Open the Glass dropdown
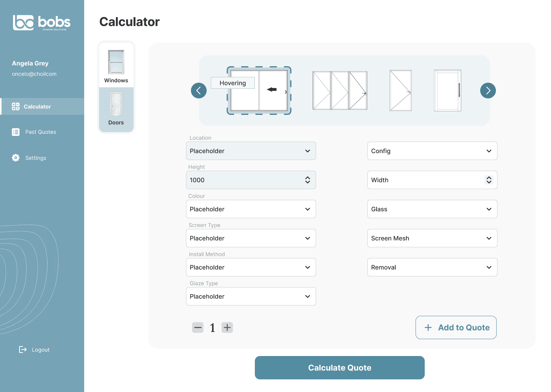This screenshot has height=392, width=551. (x=432, y=209)
